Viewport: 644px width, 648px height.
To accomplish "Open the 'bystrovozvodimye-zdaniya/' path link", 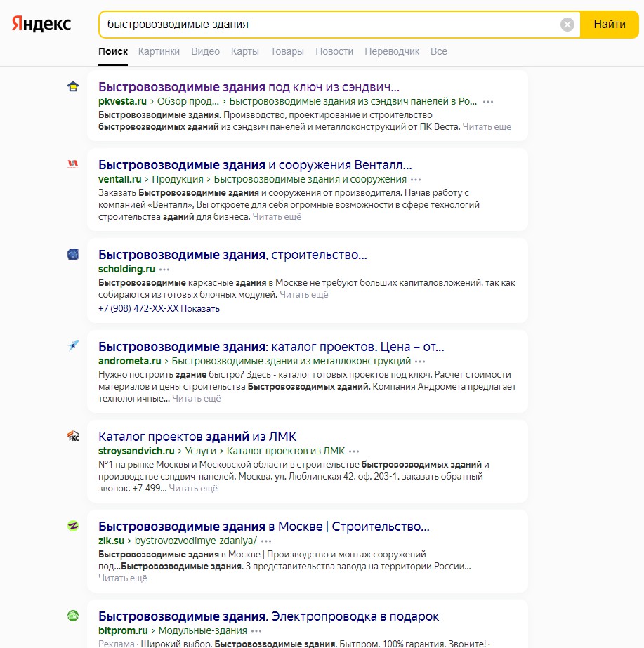I will (x=195, y=541).
